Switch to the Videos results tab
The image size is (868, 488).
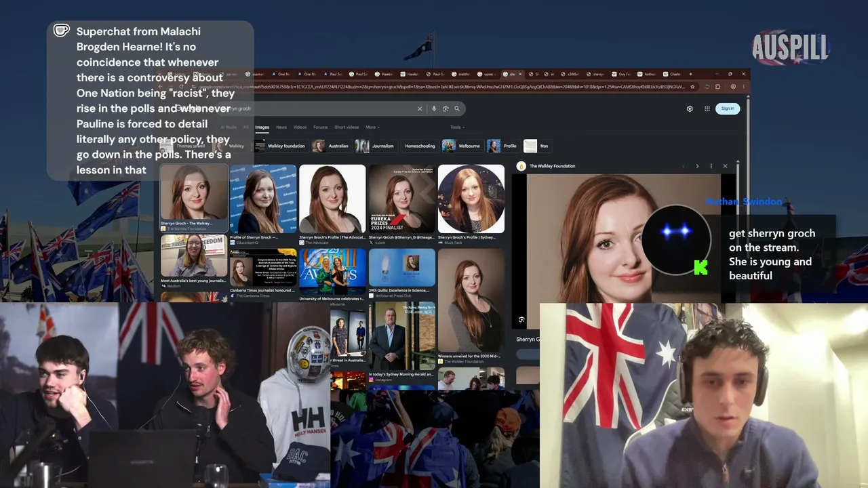(300, 127)
